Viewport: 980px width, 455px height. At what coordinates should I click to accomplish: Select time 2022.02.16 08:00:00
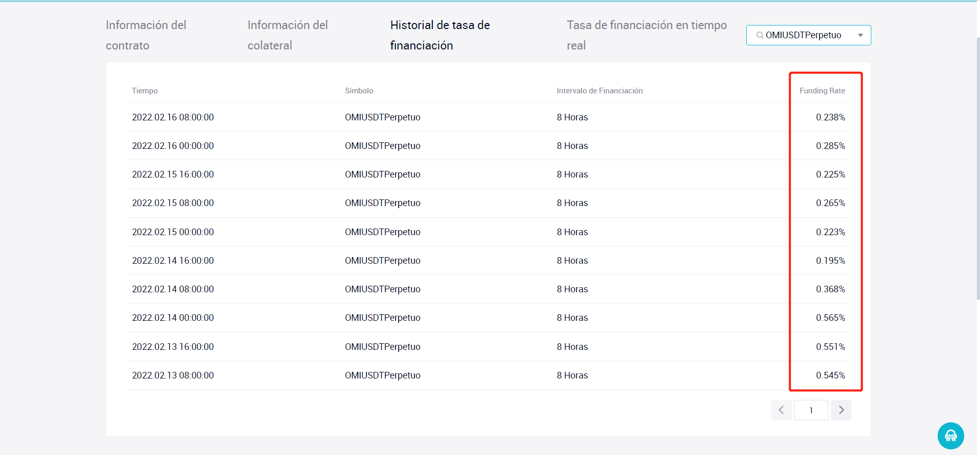point(173,117)
